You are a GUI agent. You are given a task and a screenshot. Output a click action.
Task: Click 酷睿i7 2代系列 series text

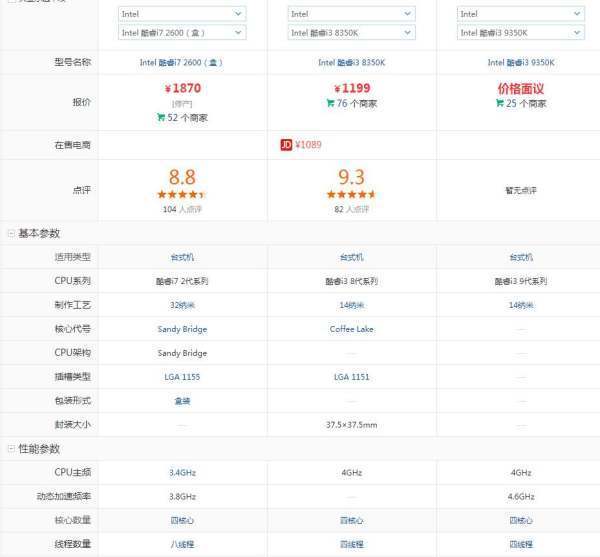point(182,281)
